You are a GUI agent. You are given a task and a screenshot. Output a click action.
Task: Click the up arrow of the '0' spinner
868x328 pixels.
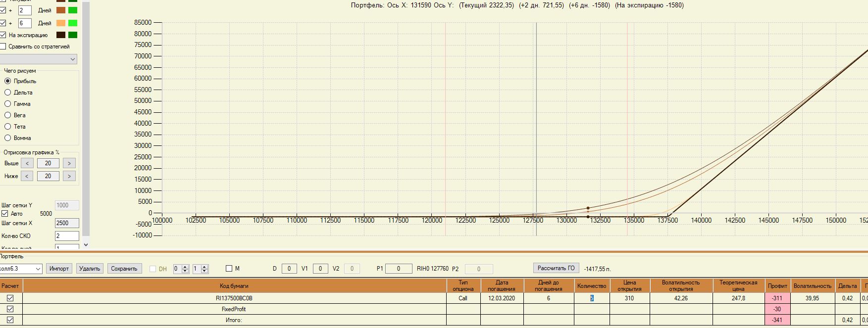(185, 267)
